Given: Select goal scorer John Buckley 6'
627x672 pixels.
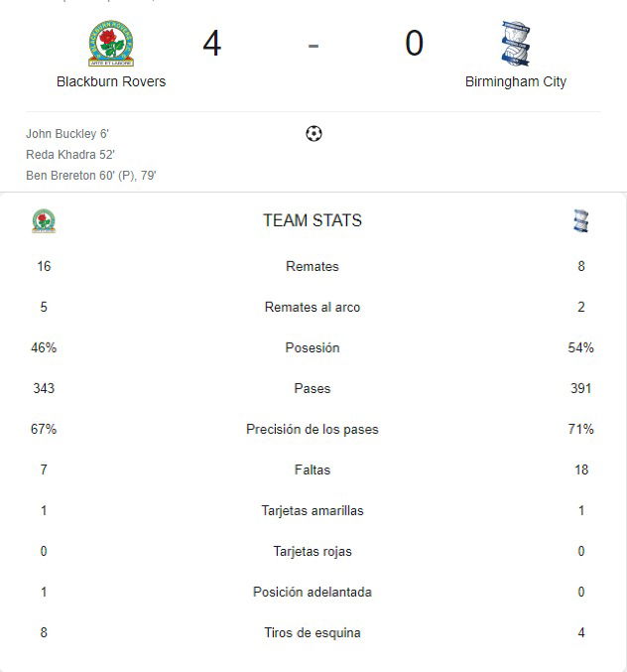Looking at the screenshot, I should [67, 134].
